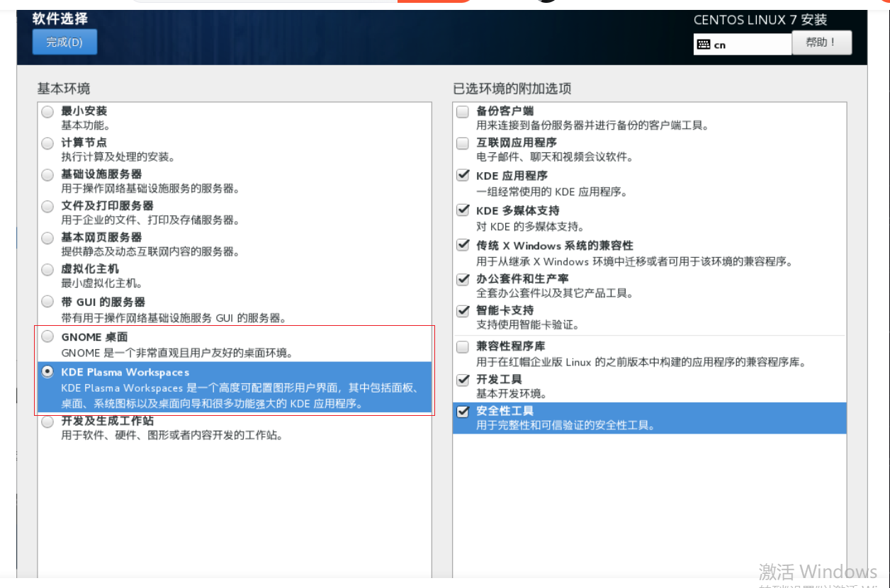Screen dimensions: 890x588
Task: Enable the 互联网应用程序 checkbox
Action: coord(463,143)
